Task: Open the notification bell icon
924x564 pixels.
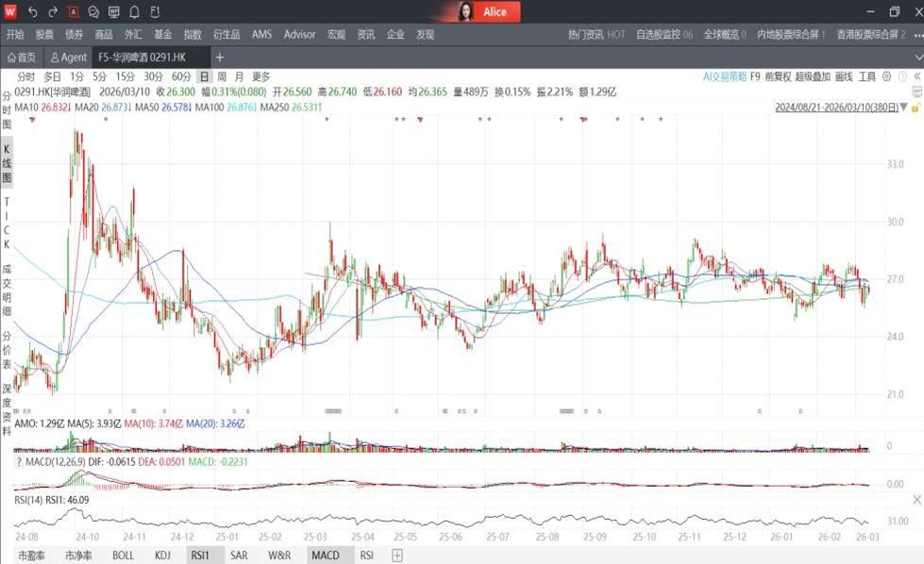Action: click(x=134, y=12)
